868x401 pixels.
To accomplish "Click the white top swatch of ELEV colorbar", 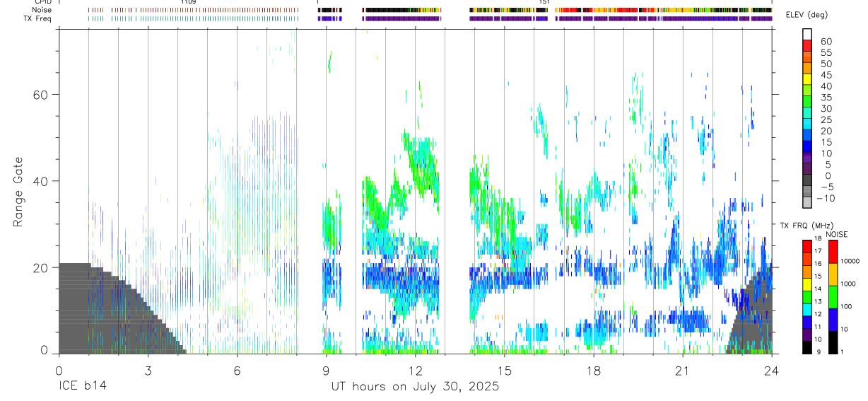I will (x=807, y=34).
